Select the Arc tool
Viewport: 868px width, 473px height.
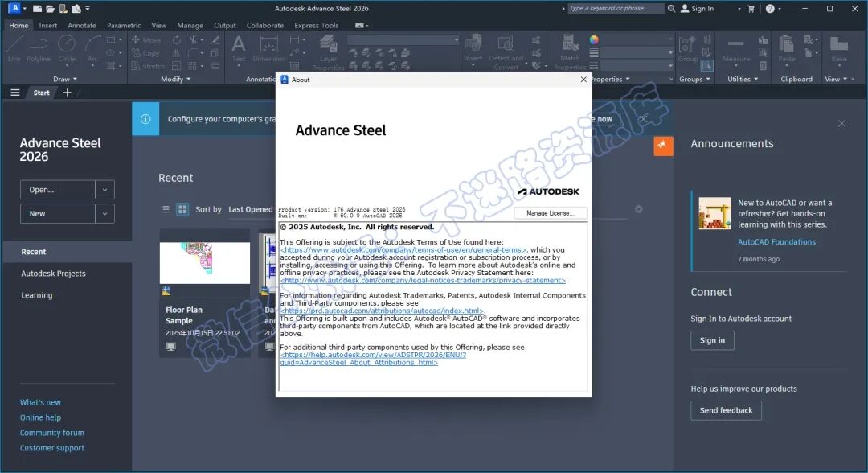(92, 48)
